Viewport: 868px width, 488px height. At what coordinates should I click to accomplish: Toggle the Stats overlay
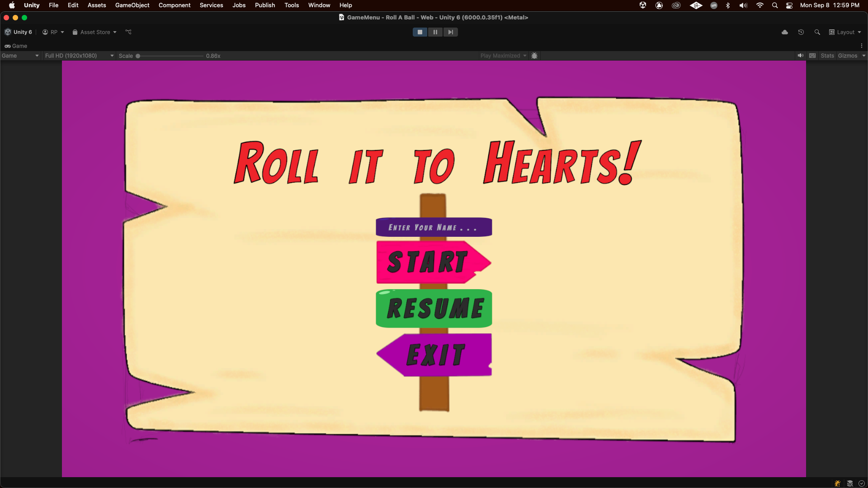(x=827, y=56)
